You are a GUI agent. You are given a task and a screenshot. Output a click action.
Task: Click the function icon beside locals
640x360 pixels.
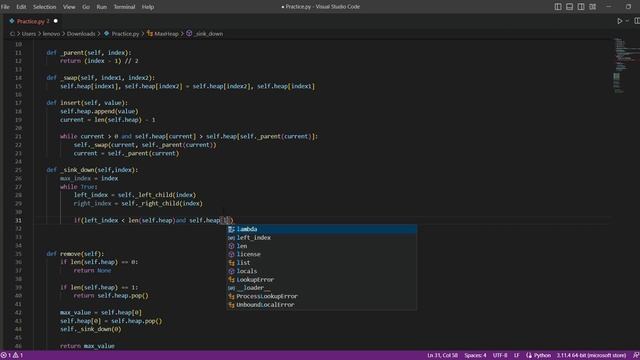click(x=231, y=271)
